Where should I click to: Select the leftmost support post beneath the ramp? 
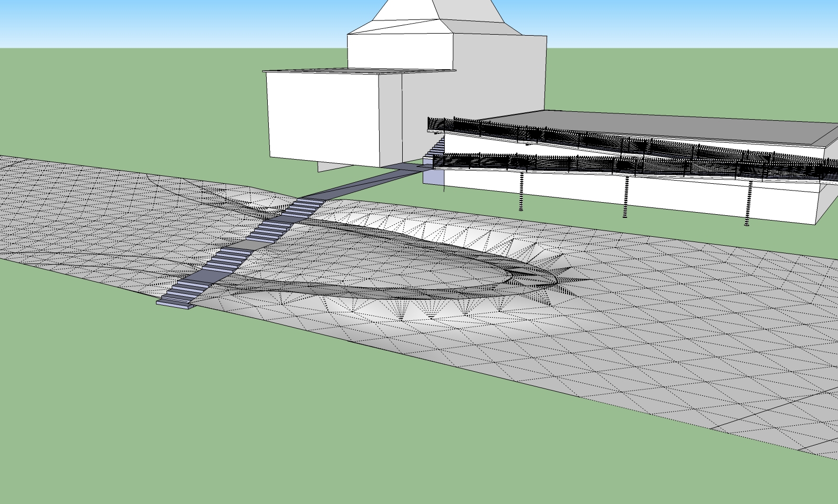point(521,191)
